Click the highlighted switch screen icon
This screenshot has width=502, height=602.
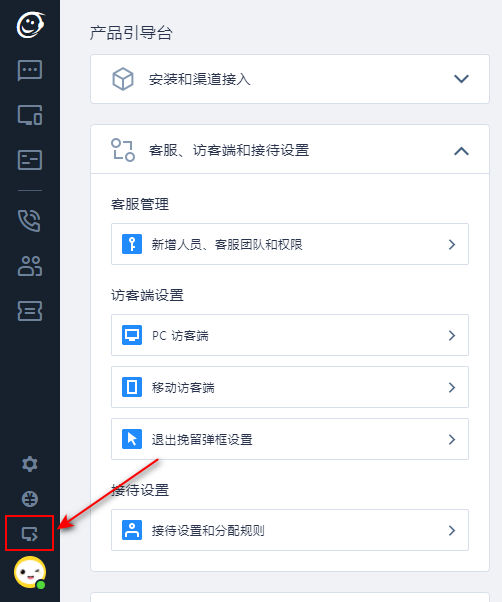(x=30, y=534)
